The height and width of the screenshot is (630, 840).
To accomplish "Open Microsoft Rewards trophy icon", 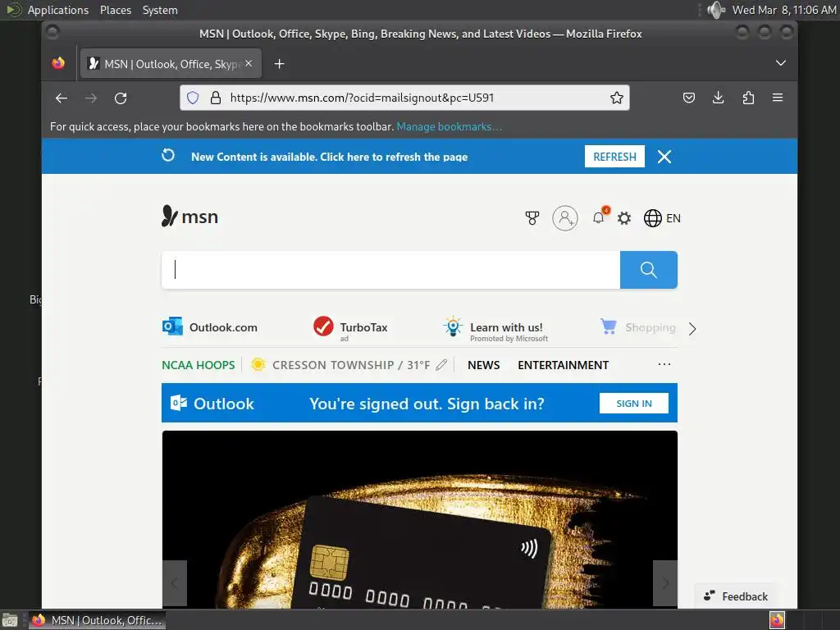I will [532, 218].
